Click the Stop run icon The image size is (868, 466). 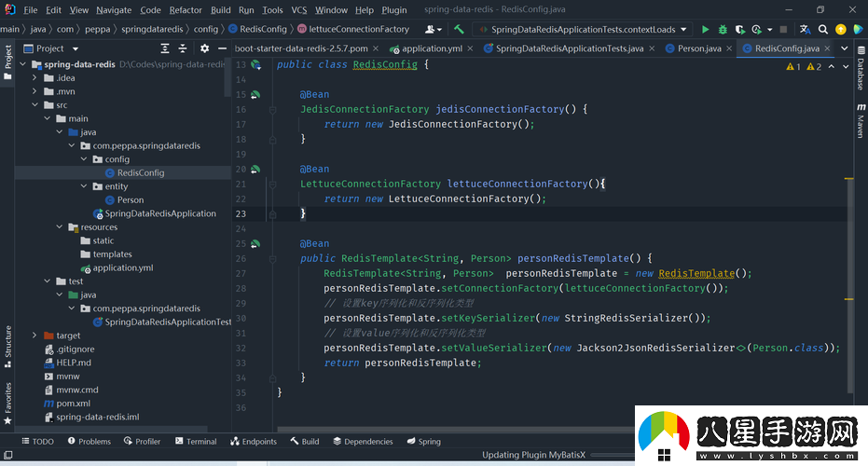pyautogui.click(x=783, y=30)
